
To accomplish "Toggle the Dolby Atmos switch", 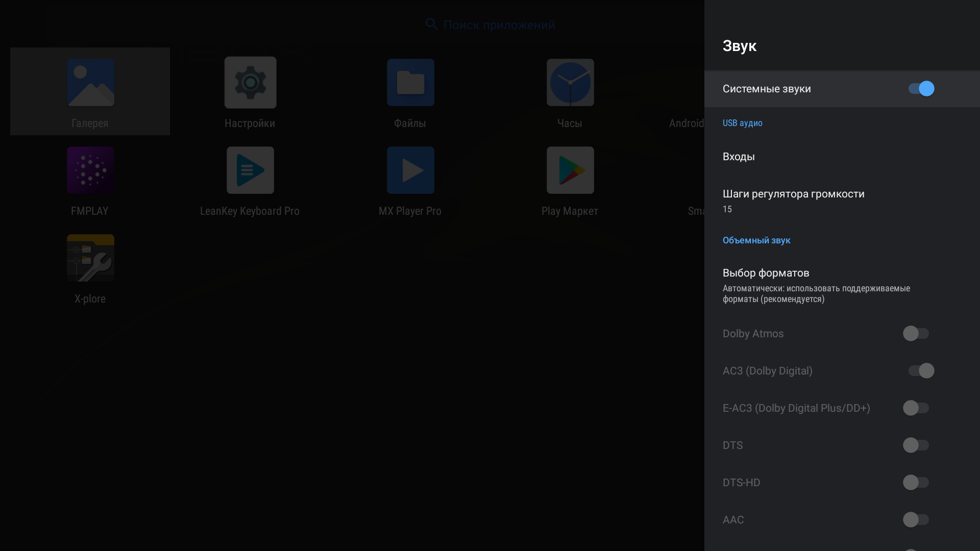I will (x=916, y=334).
